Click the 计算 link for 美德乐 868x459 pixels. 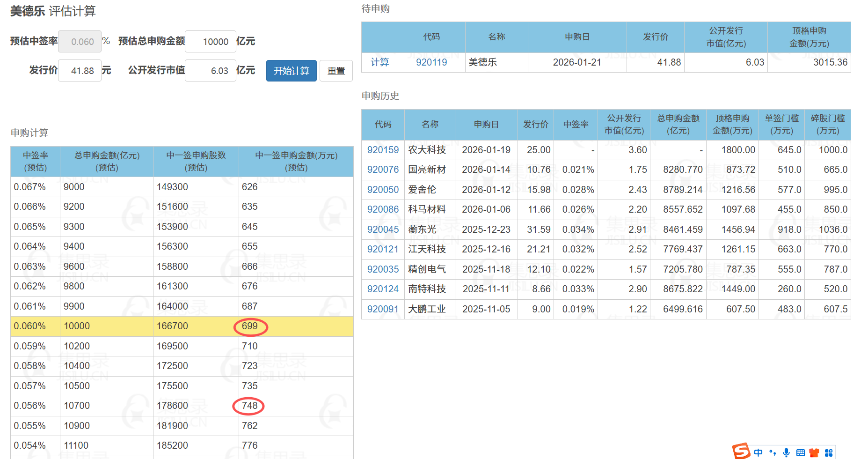379,62
